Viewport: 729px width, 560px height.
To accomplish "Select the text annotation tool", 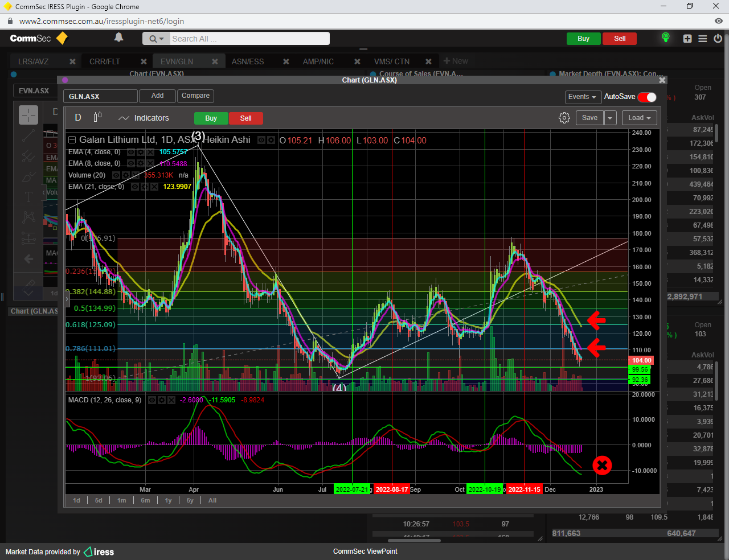I will [x=28, y=197].
